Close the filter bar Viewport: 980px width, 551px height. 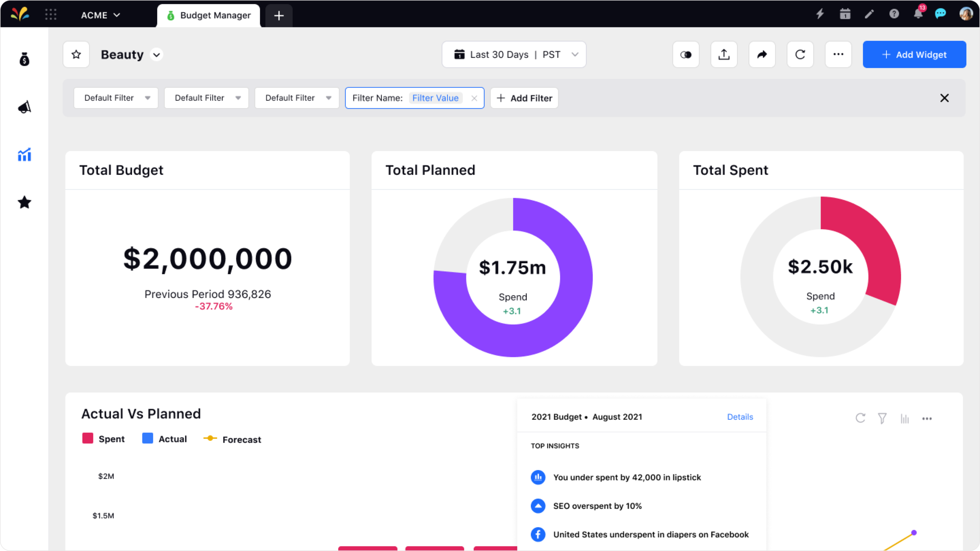(x=944, y=98)
